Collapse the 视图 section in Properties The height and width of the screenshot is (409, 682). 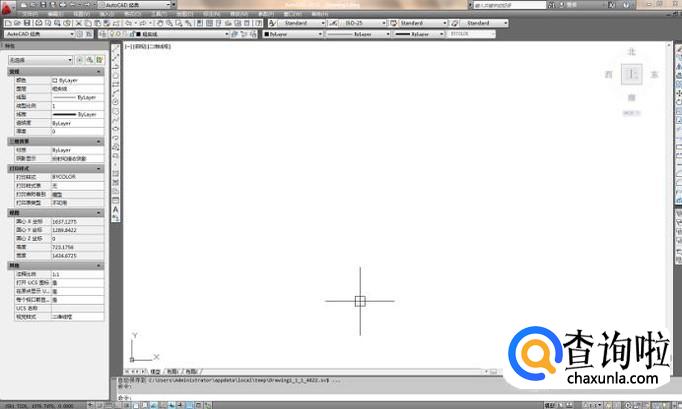click(99, 213)
